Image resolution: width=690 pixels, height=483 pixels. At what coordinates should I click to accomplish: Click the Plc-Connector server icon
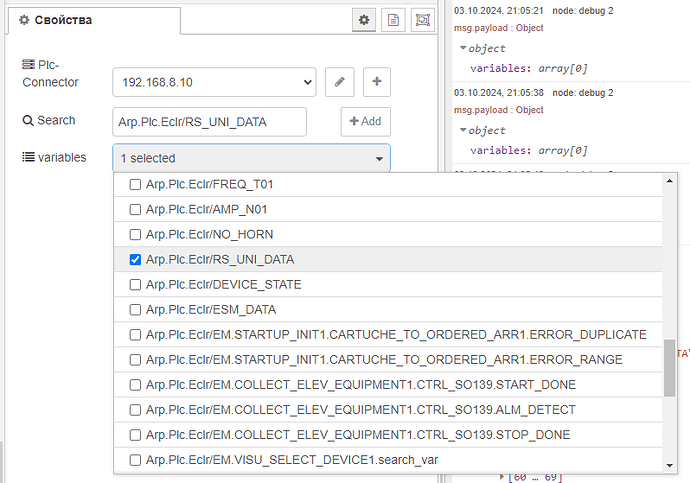tap(28, 64)
